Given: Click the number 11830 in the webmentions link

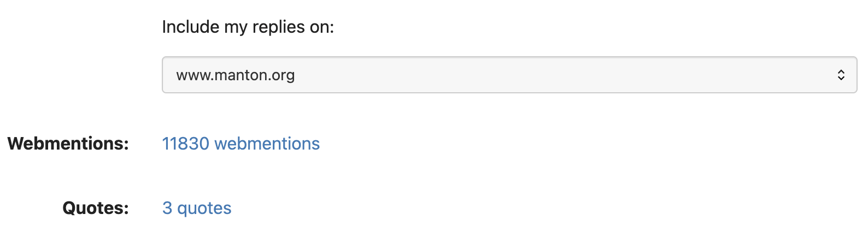Looking at the screenshot, I should pos(186,144).
